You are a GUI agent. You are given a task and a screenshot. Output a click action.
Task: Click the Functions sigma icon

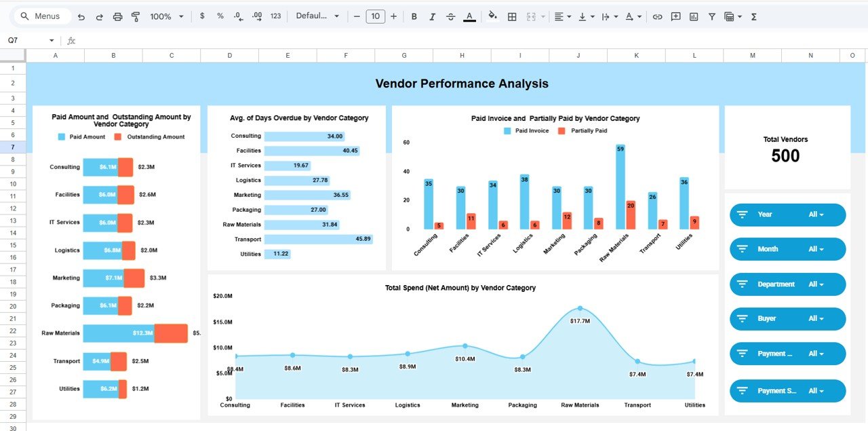point(753,16)
